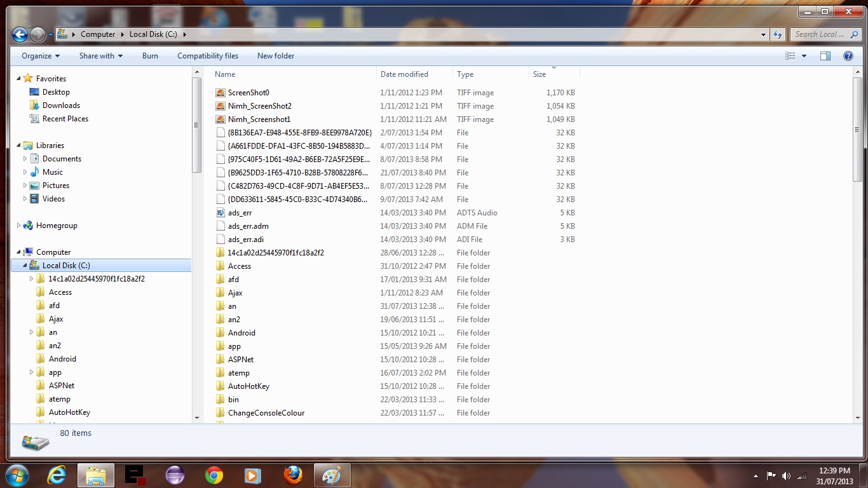Open Internet Explorer from the taskbar
This screenshot has width=868, height=488.
(x=57, y=475)
